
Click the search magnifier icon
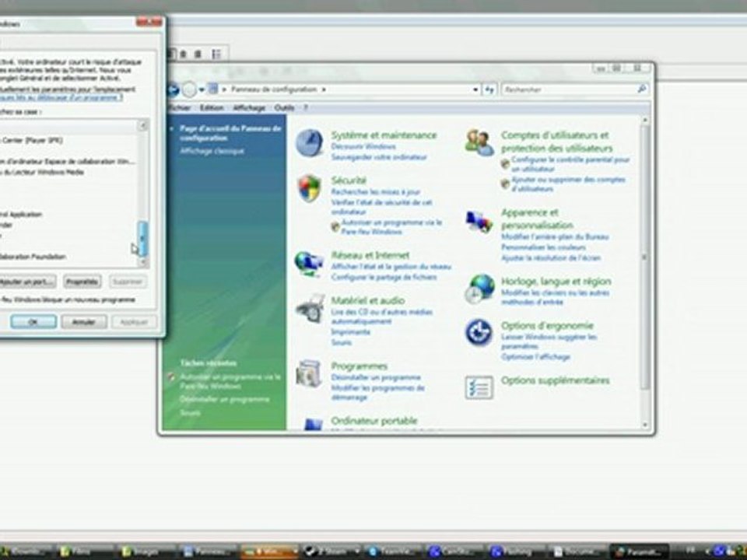click(x=641, y=89)
